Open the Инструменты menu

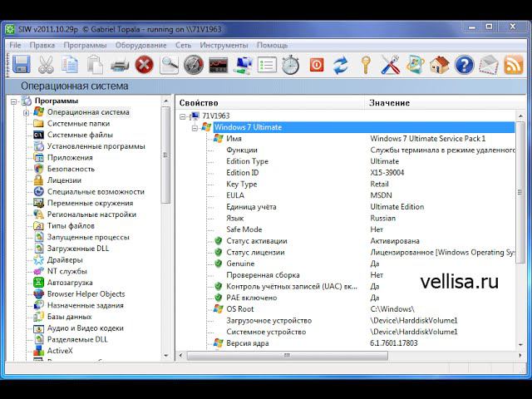pyautogui.click(x=224, y=45)
